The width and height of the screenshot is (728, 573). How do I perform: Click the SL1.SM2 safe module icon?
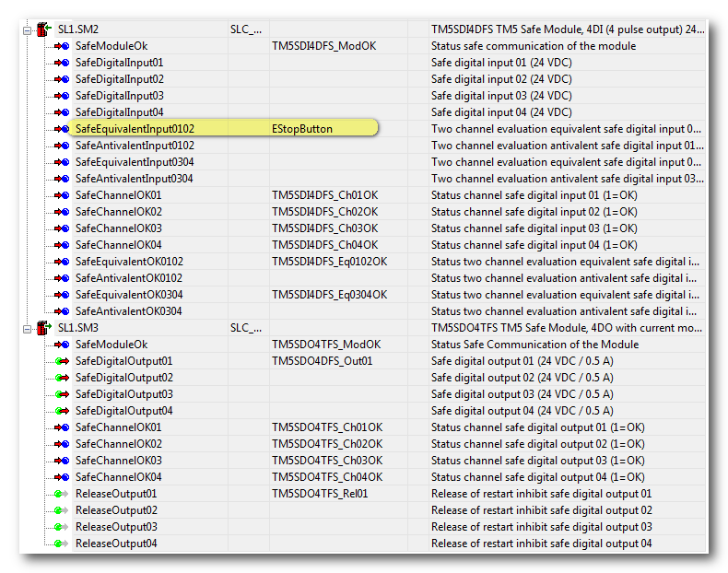(x=43, y=29)
